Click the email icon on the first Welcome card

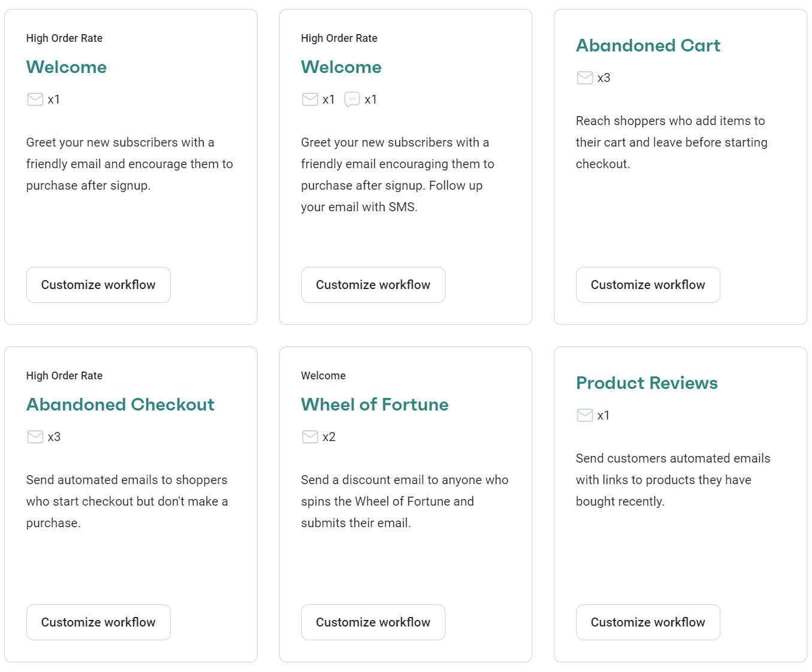click(x=35, y=99)
